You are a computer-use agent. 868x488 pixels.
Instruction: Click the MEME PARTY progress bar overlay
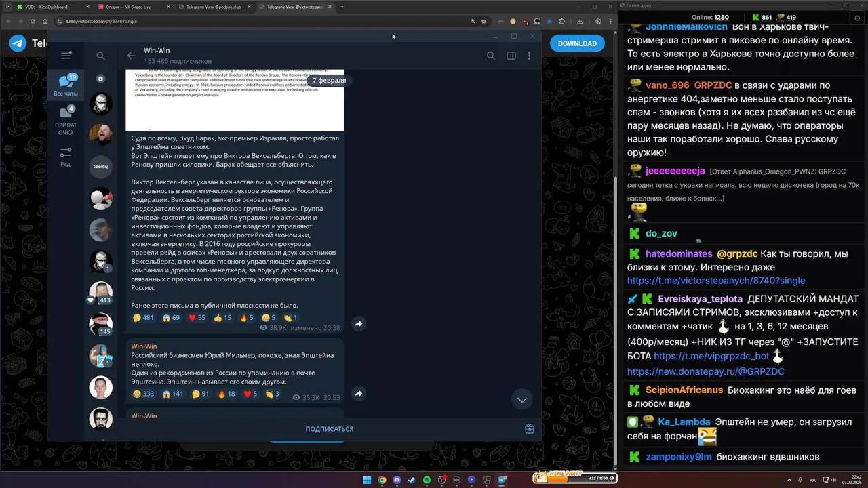pos(575,478)
